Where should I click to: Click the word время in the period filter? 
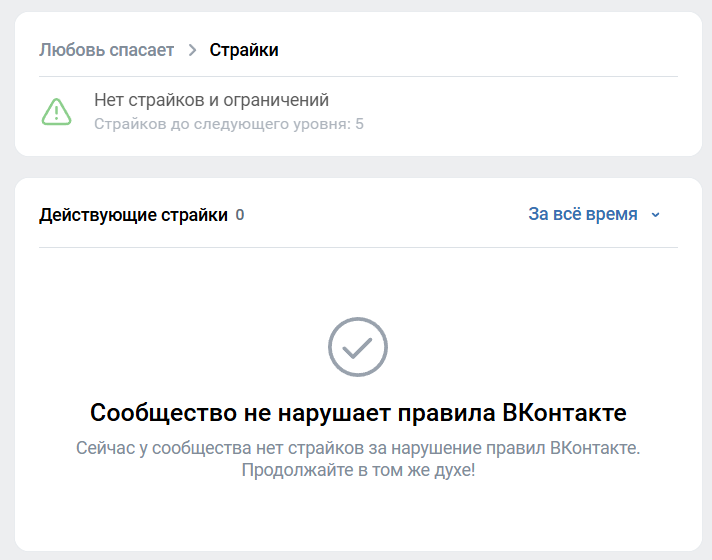point(612,214)
